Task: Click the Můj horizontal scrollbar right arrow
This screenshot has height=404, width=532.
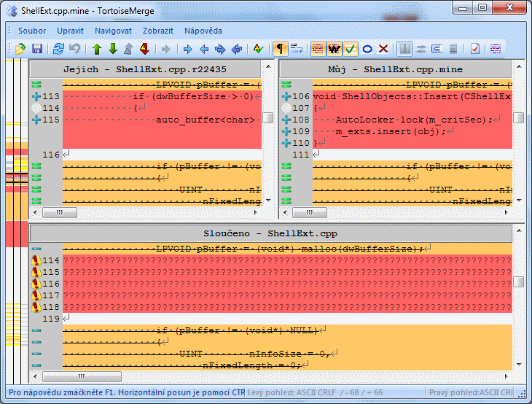Action: tap(506, 212)
